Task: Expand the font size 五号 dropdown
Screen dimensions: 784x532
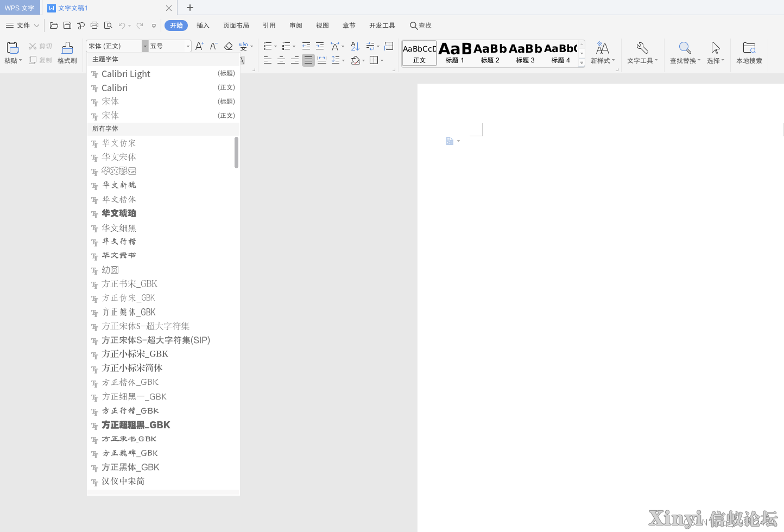Action: click(x=188, y=46)
